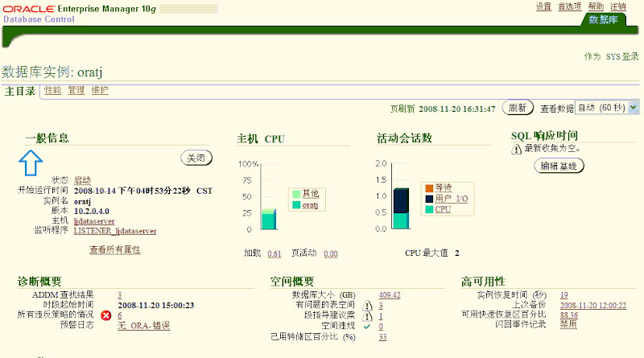The image size is (644, 358).
Task: Open database size 409.42 link
Action: coord(390,294)
